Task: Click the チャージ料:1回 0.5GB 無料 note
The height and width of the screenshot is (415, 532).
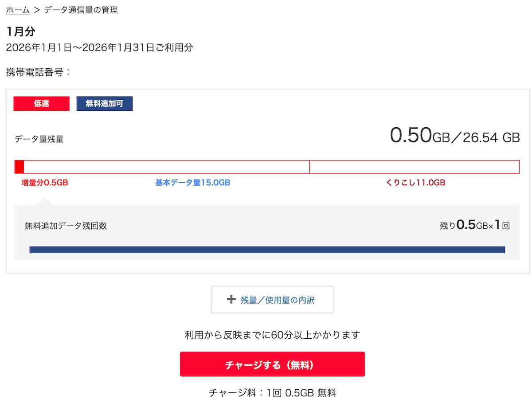Action: pos(272,393)
